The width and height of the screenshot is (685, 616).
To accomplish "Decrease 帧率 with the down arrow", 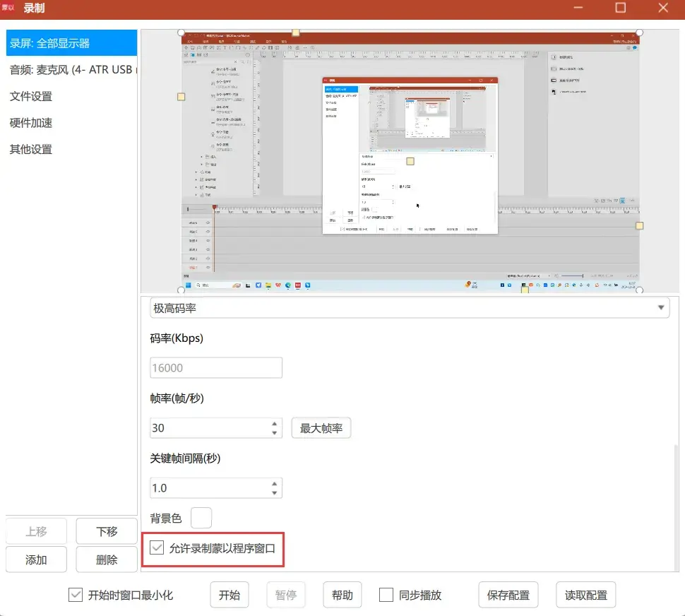I will [x=274, y=432].
